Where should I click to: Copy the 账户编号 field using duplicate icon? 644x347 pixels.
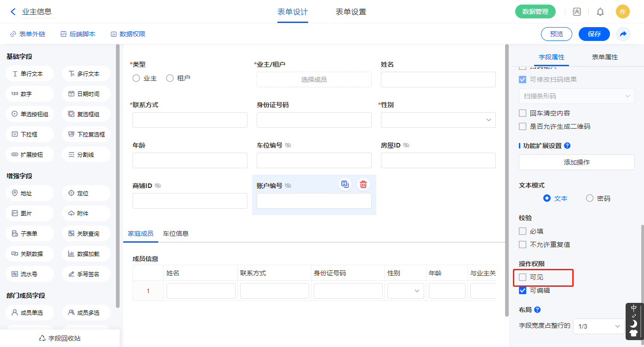tap(345, 184)
